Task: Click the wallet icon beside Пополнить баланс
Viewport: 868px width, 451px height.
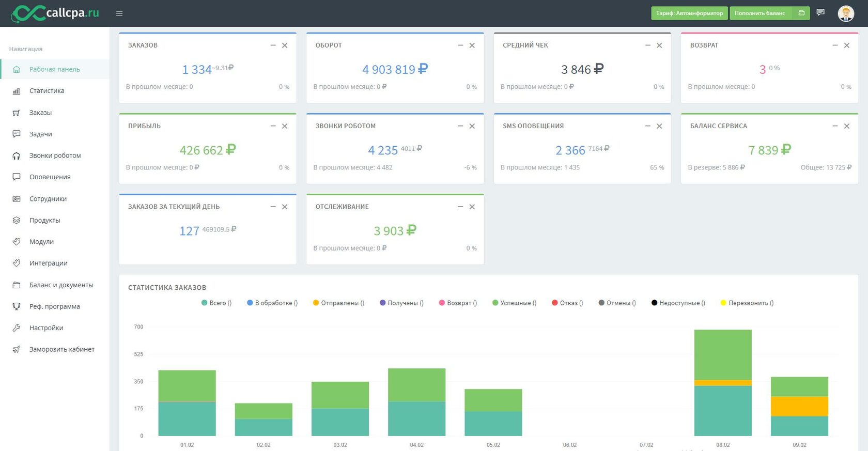Action: (801, 13)
